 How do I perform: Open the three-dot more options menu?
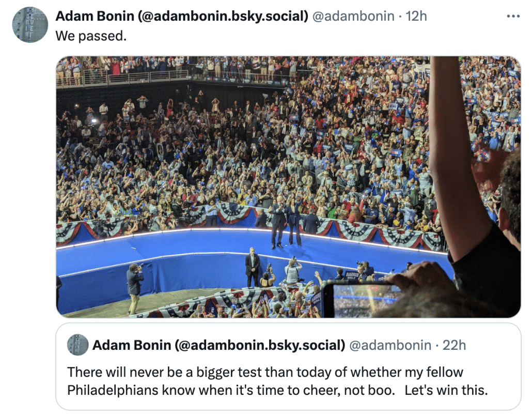513,16
